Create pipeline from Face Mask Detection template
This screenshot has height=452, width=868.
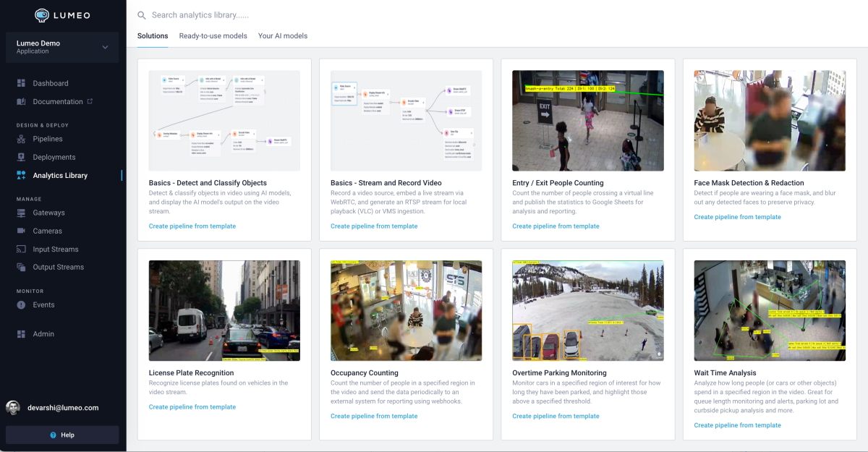[x=737, y=216]
